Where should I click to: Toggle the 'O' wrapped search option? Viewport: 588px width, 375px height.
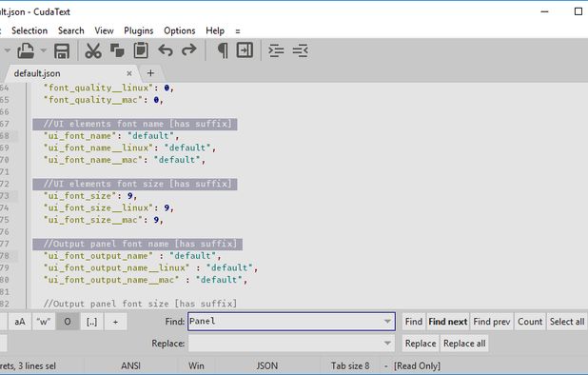tap(68, 322)
